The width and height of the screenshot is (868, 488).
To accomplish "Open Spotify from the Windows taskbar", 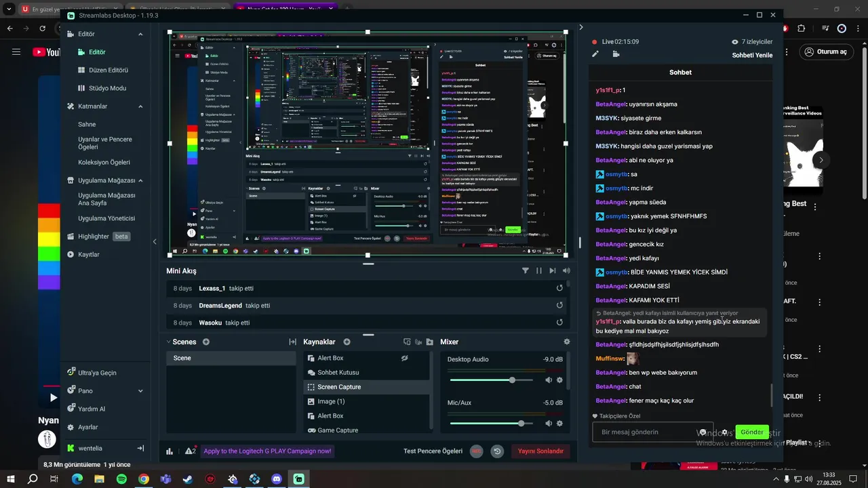I will pyautogui.click(x=121, y=479).
